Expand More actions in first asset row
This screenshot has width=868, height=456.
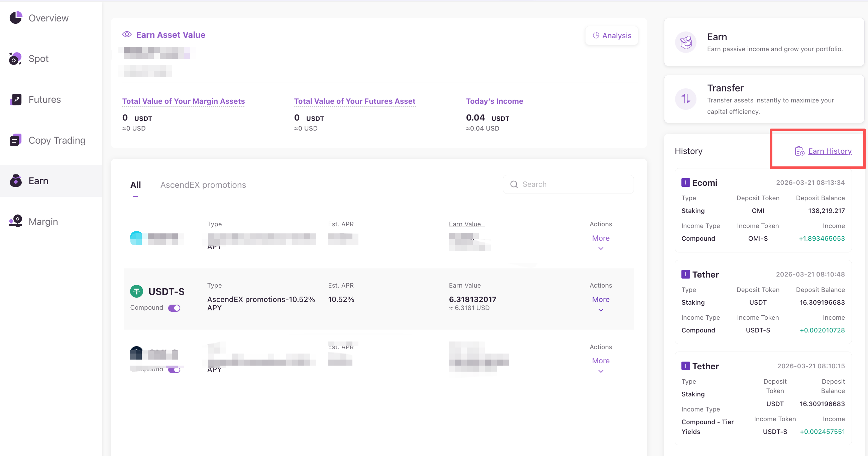click(x=601, y=238)
